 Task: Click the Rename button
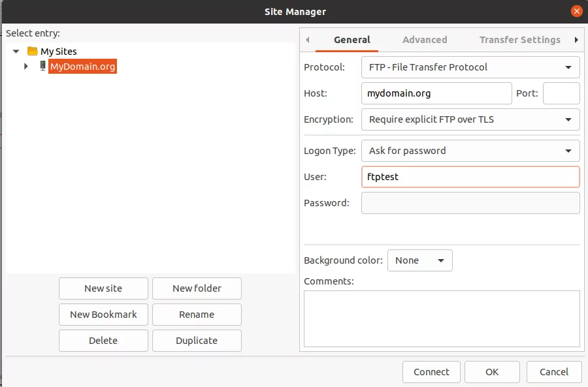[197, 315]
